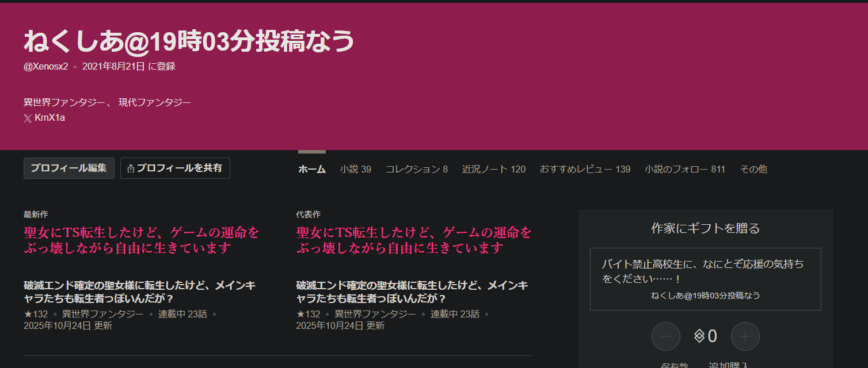Go to the コレクション 8 tab
868x368 pixels.
416,169
